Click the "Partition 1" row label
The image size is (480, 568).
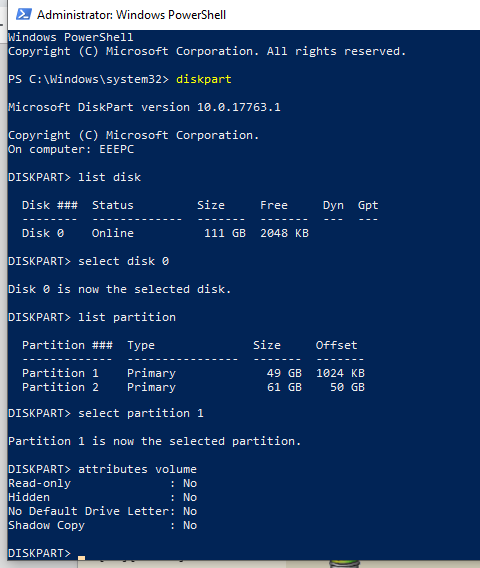(60, 373)
